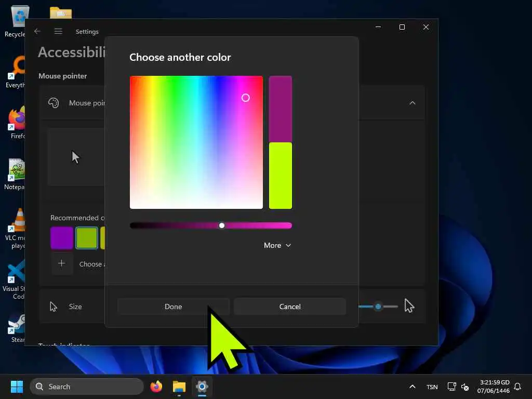This screenshot has width=532, height=399.
Task: Expand the More color options
Action: 277,245
